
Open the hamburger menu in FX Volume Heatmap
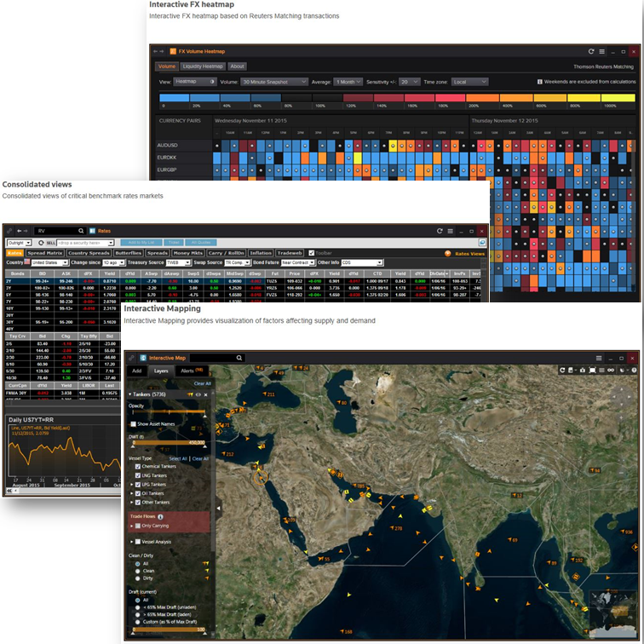tap(601, 52)
